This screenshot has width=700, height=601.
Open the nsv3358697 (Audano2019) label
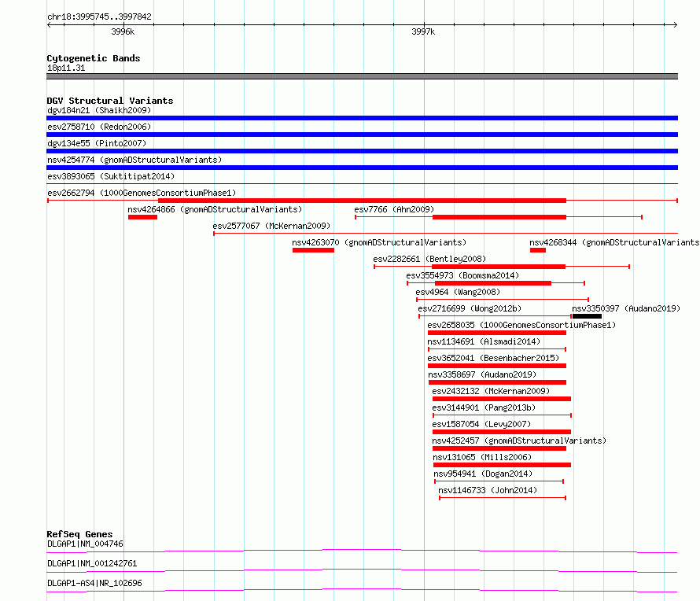[x=482, y=374]
